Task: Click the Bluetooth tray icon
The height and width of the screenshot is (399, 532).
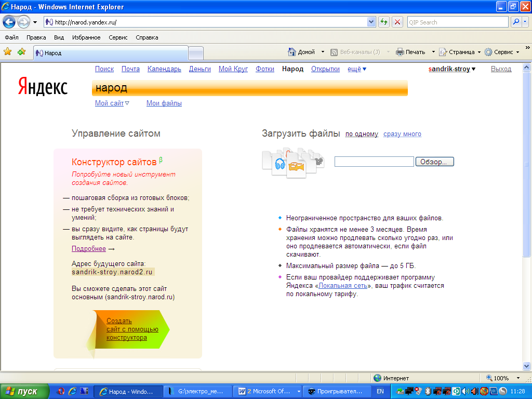Action: point(428,391)
